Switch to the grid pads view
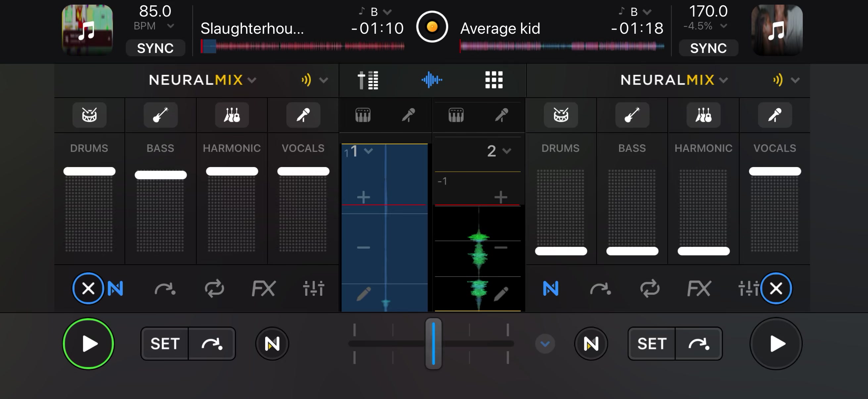Screen dimensions: 868x399 494,80
